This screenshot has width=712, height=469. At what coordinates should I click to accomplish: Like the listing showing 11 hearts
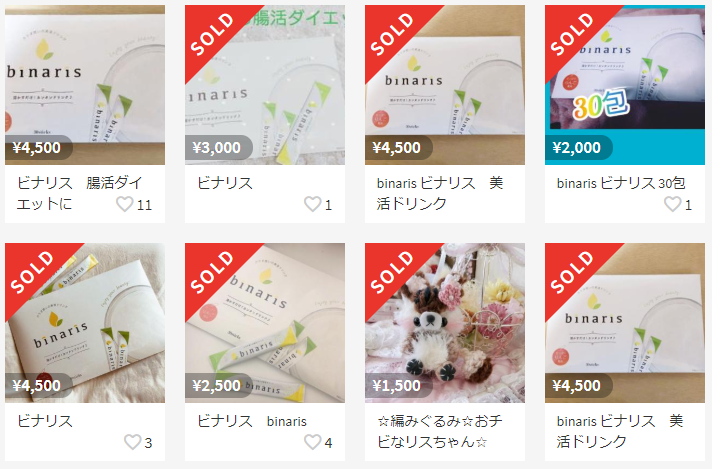125,204
